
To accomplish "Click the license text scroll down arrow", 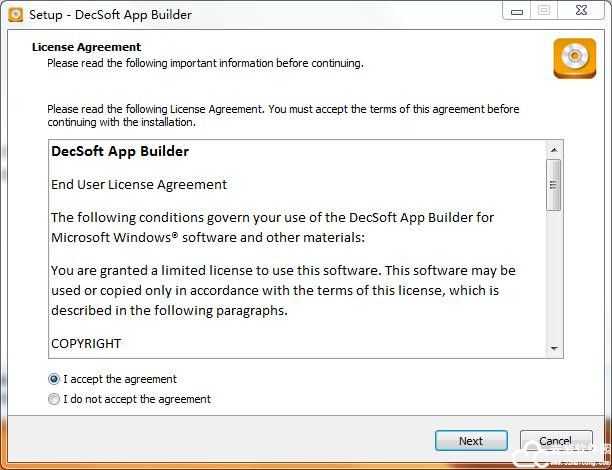I will click(554, 349).
